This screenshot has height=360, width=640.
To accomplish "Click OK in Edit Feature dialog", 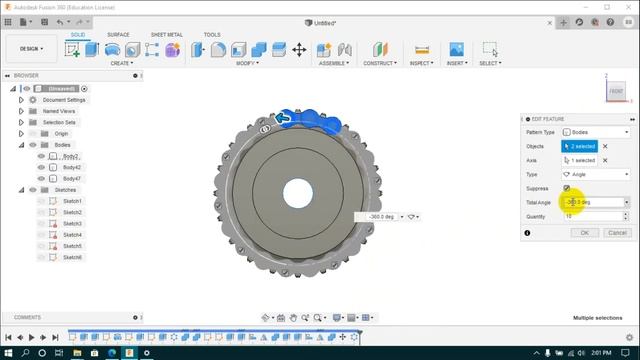I will 584,233.
